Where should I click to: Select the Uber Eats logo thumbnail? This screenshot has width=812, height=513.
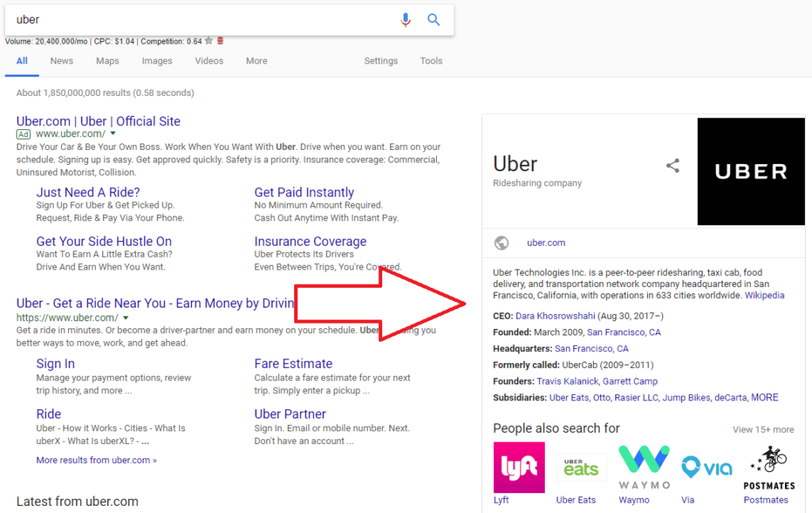coord(581,467)
